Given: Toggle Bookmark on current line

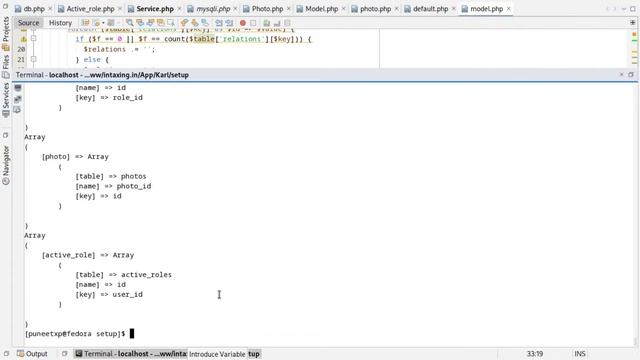Looking at the screenshot, I should (205, 23).
